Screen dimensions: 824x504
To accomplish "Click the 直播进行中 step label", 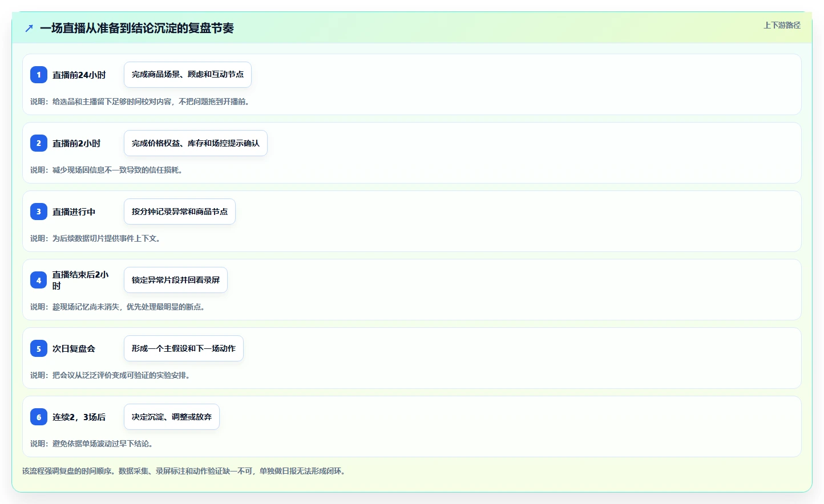I will click(74, 212).
